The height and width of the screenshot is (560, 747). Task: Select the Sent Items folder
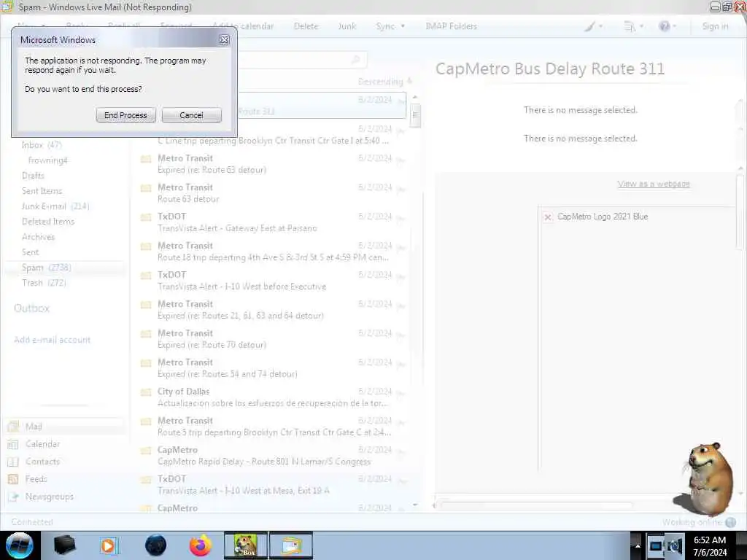[42, 191]
